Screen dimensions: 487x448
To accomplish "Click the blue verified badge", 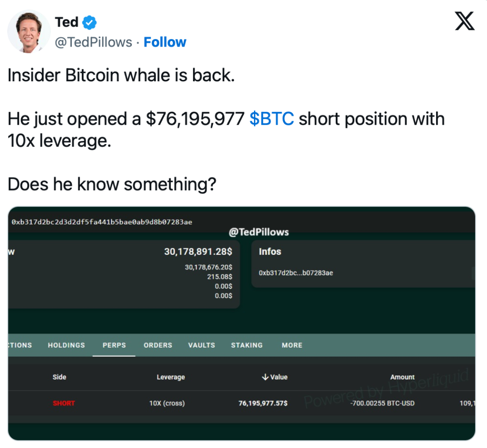I will click(x=90, y=22).
